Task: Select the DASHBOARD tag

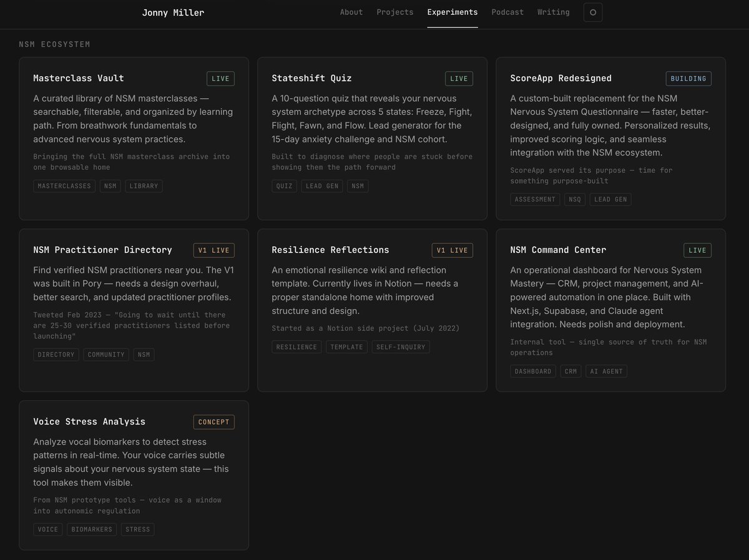Action: [533, 371]
